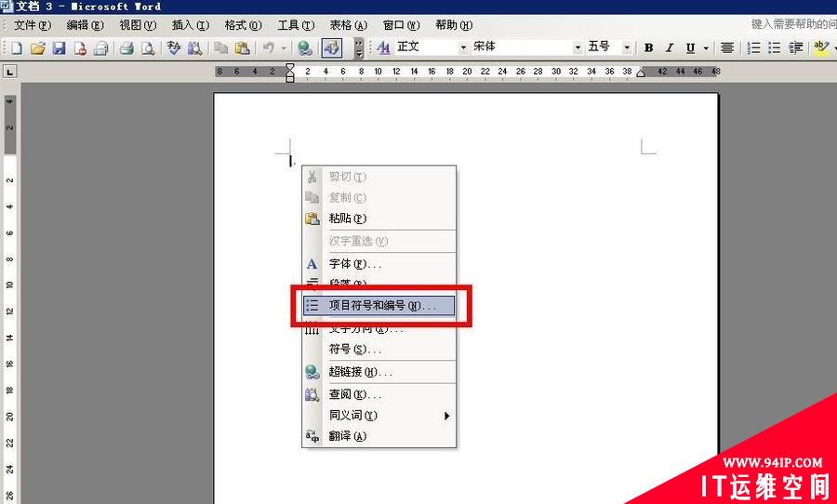Save the document with the floppy icon
The image size is (837, 504).
click(59, 48)
